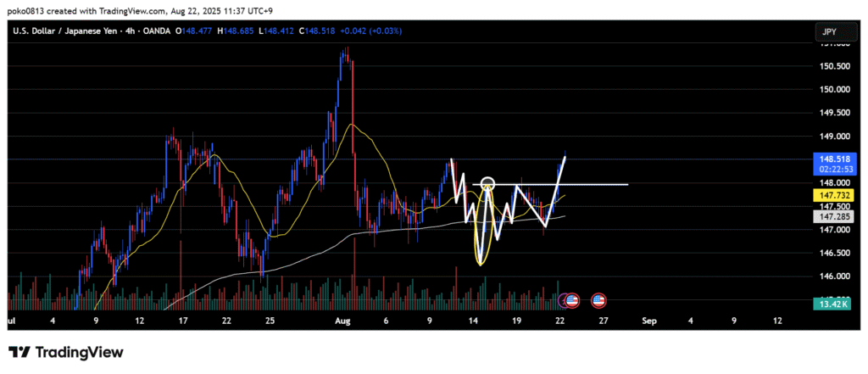Open the US economic event flag near date 27

pyautogui.click(x=598, y=300)
